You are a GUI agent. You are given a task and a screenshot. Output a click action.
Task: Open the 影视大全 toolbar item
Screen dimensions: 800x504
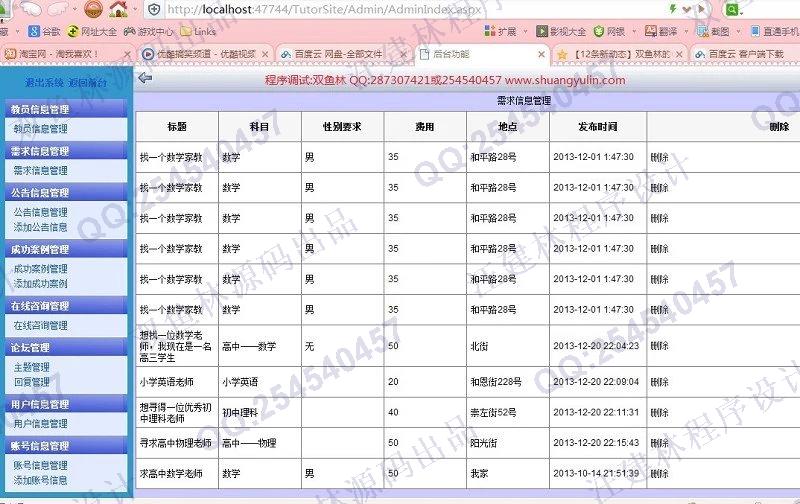coord(561,32)
